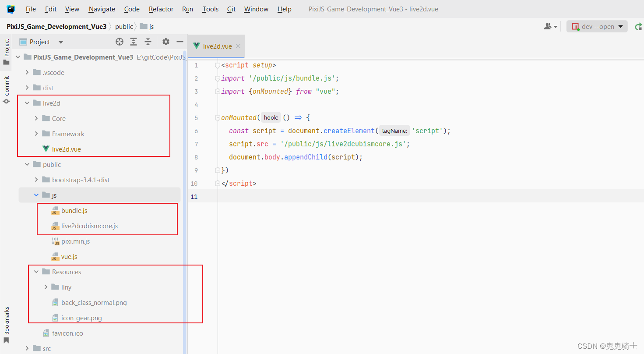Image resolution: width=644 pixels, height=354 pixels.
Task: Select vue.js file in tree
Action: point(69,257)
